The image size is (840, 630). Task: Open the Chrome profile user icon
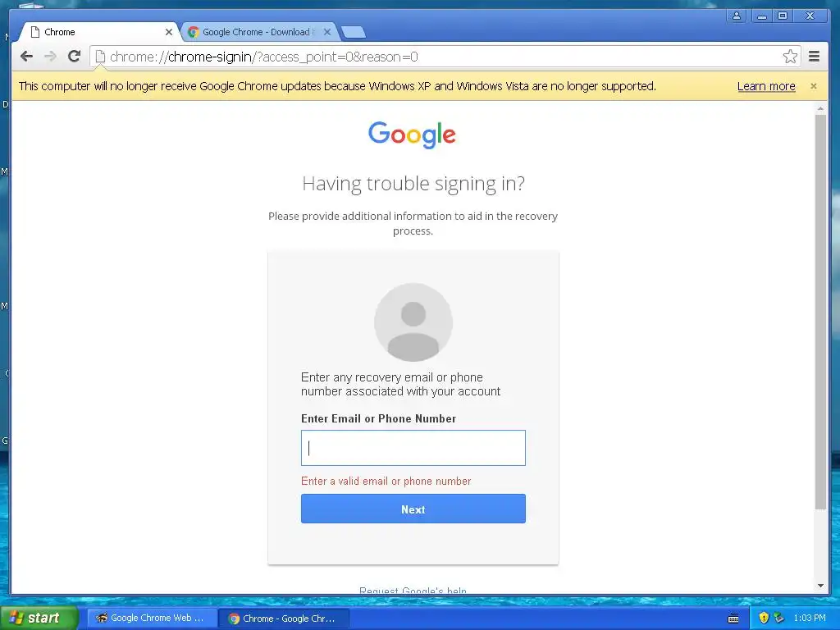pyautogui.click(x=737, y=16)
